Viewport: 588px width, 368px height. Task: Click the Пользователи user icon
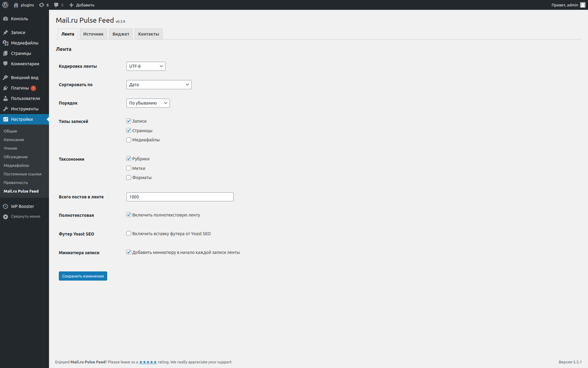click(x=6, y=98)
